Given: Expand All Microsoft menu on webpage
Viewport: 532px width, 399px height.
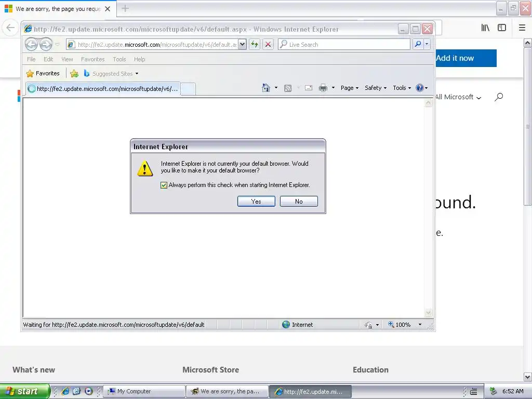Looking at the screenshot, I should [x=458, y=97].
